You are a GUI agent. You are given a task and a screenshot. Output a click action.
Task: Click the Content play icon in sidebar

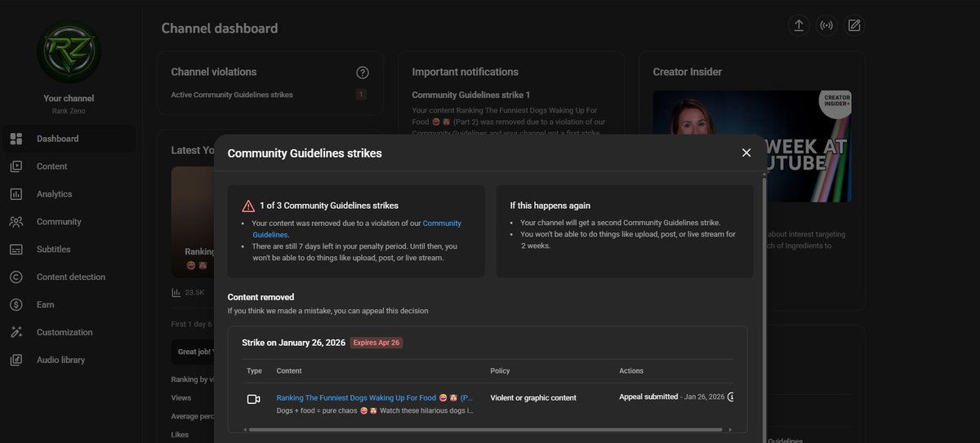[x=16, y=166]
